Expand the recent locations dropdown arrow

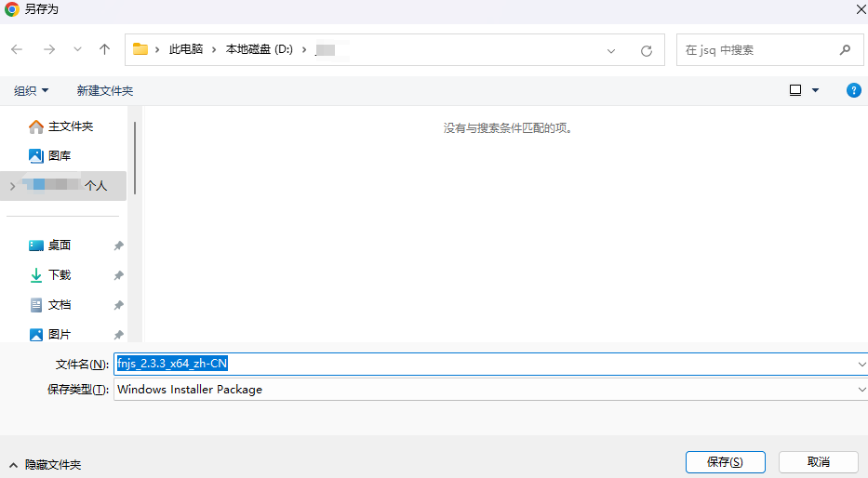77,49
